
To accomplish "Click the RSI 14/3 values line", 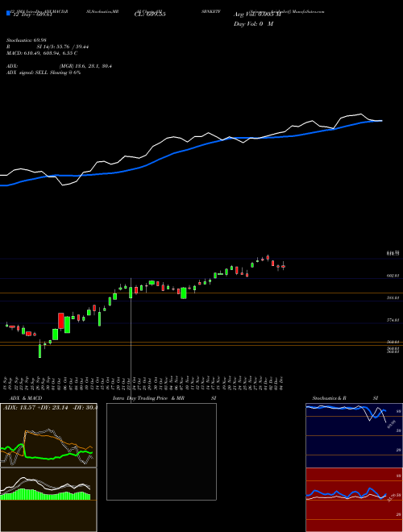I will pyautogui.click(x=48, y=48).
